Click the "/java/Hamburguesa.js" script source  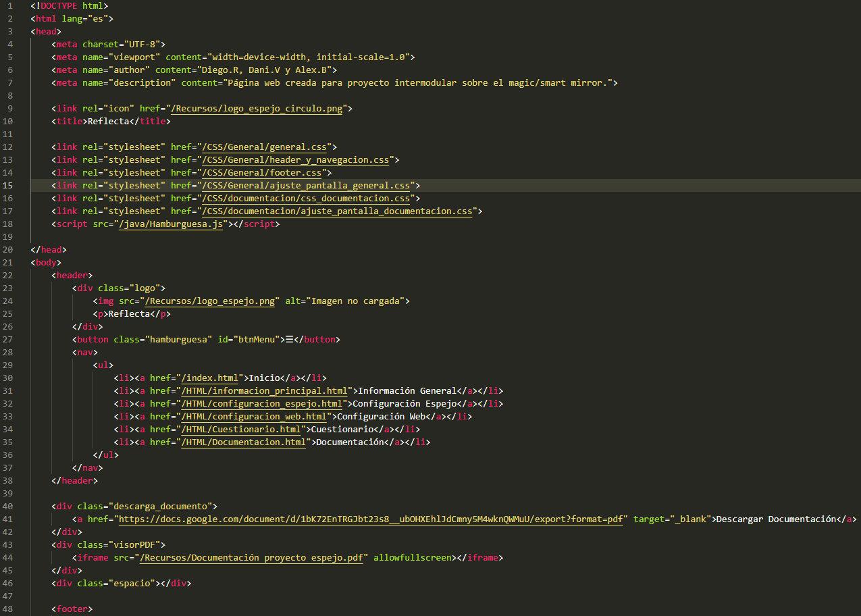(171, 224)
